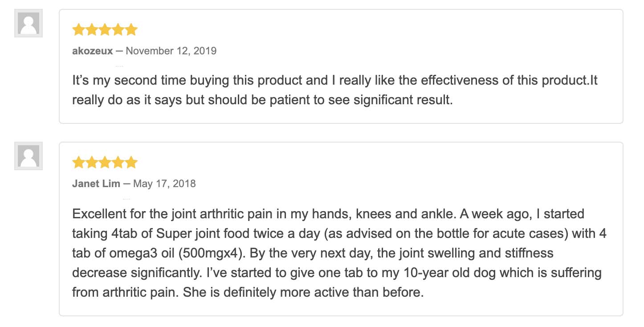The width and height of the screenshot is (644, 327).
Task: Click the third star in Janet Lim's rating
Action: (105, 163)
